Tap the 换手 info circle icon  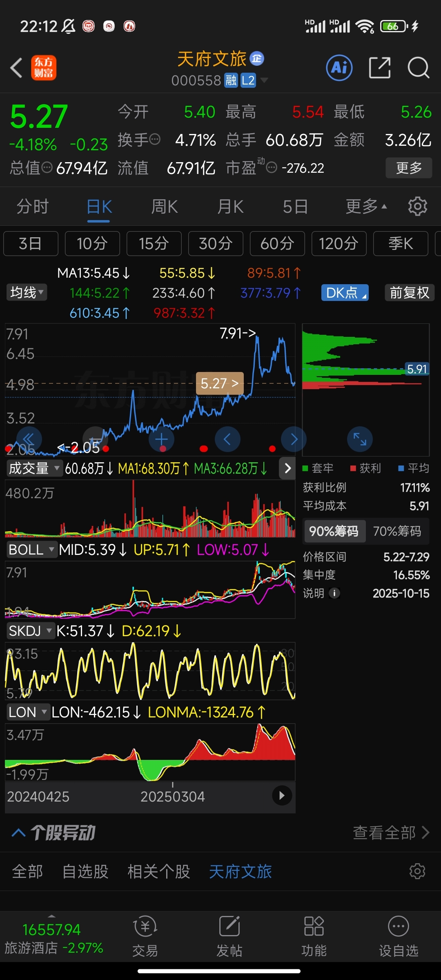pos(155,140)
